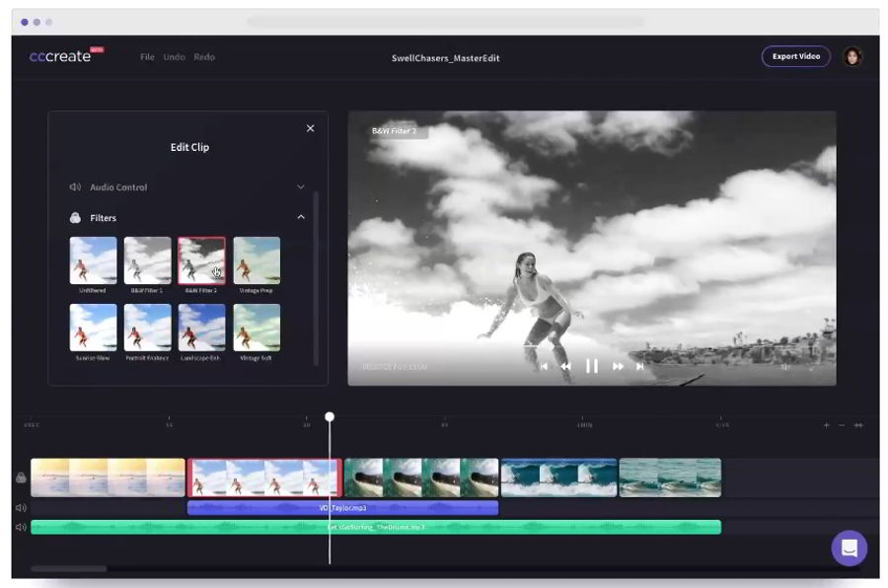
Task: Select the last teal ocean clip
Action: click(x=670, y=478)
